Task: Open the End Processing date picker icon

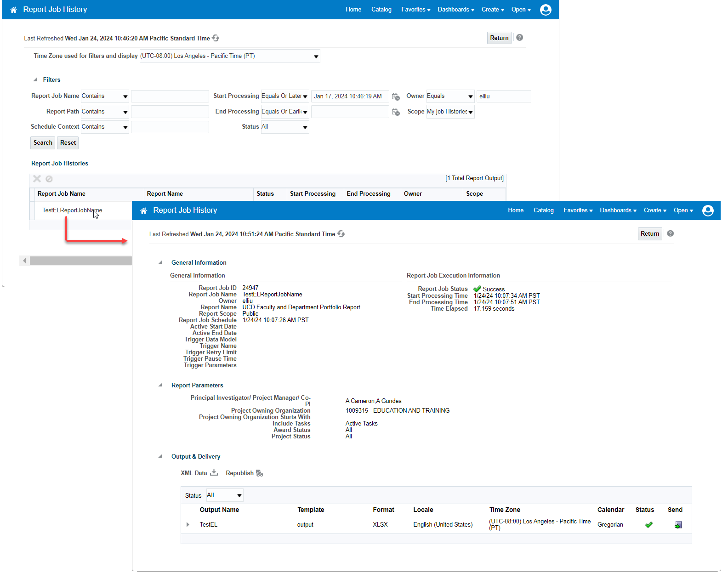Action: point(396,112)
